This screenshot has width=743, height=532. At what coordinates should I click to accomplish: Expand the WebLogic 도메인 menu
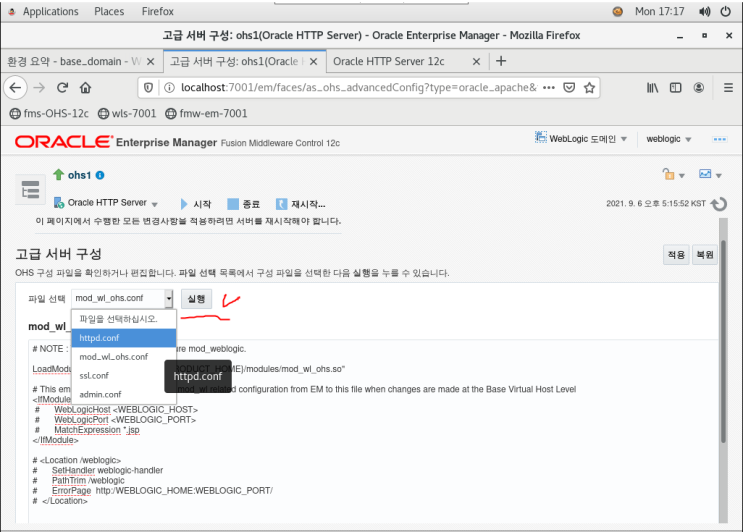(581, 138)
